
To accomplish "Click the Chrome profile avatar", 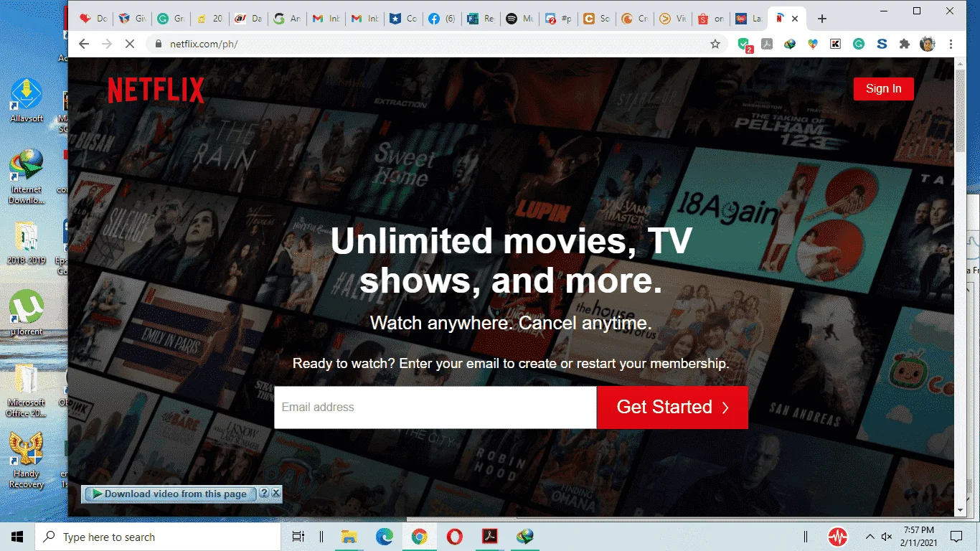I will (928, 44).
